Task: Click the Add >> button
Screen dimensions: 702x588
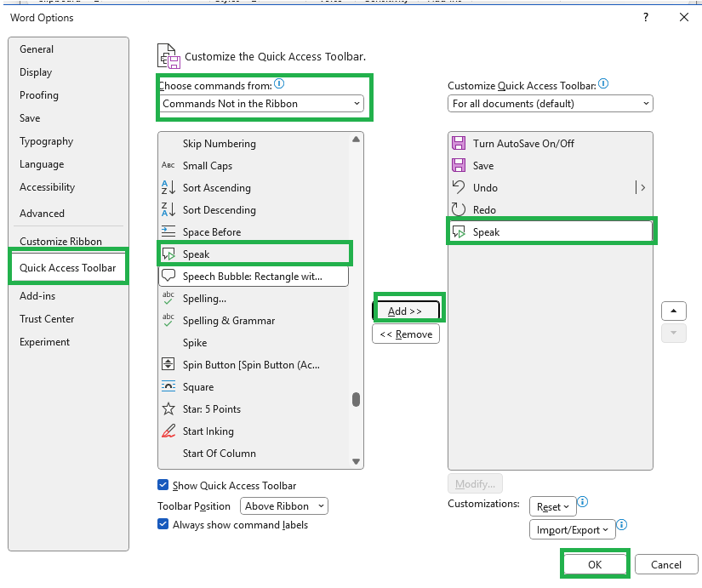Action: [x=406, y=311]
